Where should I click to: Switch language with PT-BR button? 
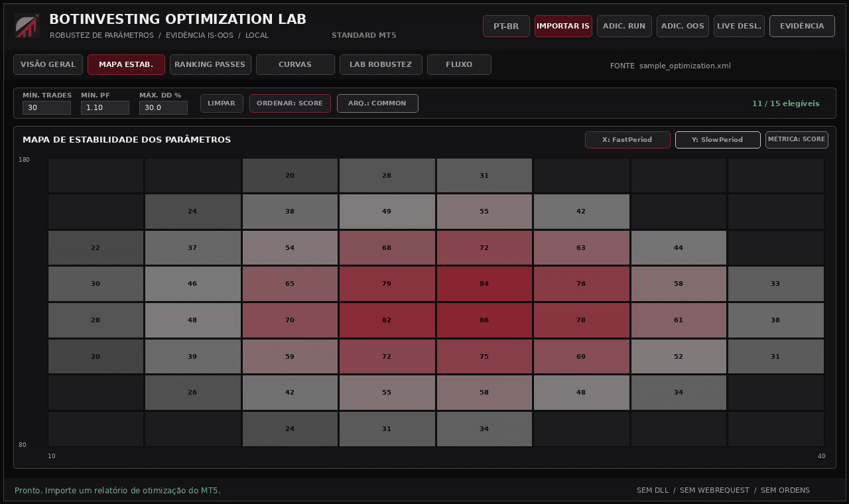pyautogui.click(x=506, y=26)
